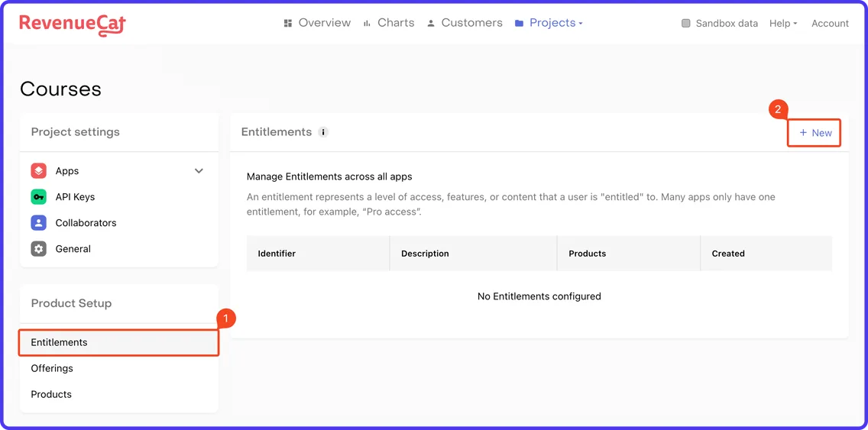Image resolution: width=868 pixels, height=430 pixels.
Task: Click the Entitlements info icon
Action: click(x=323, y=132)
